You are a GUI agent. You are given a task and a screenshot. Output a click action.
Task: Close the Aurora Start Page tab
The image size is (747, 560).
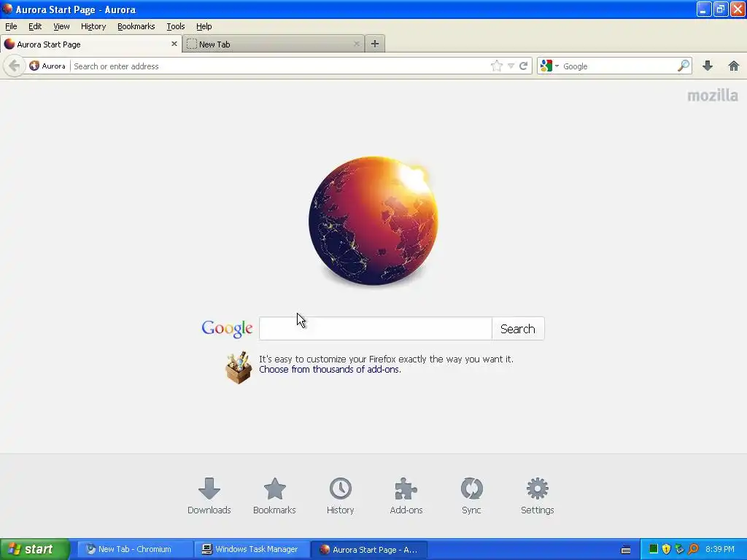174,44
